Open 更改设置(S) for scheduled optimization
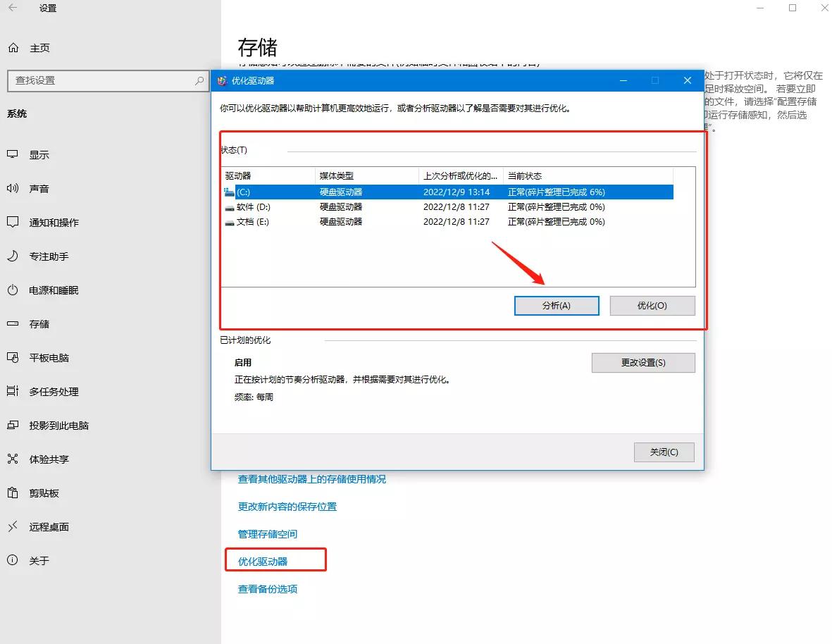832x644 pixels. pyautogui.click(x=643, y=362)
